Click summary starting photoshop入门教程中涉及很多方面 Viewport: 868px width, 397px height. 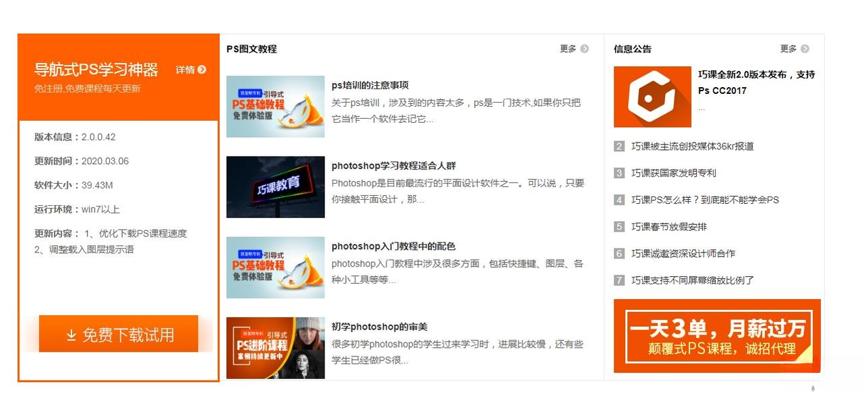point(457,271)
